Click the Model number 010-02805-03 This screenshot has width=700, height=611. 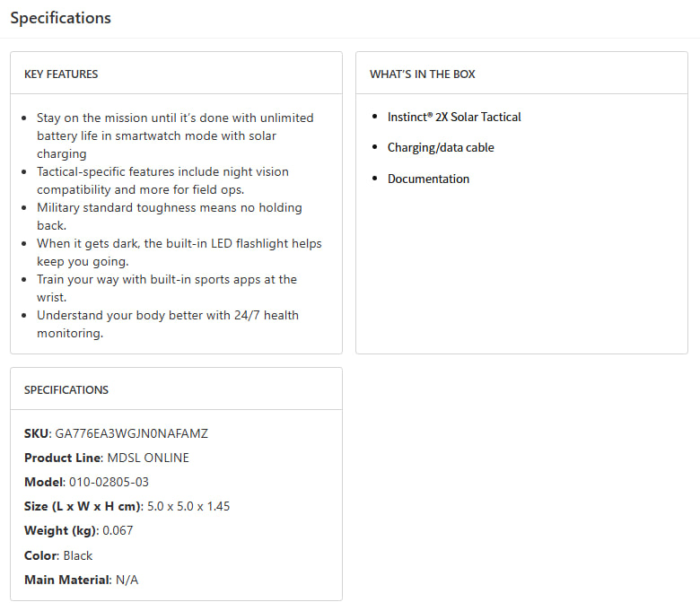click(x=109, y=482)
